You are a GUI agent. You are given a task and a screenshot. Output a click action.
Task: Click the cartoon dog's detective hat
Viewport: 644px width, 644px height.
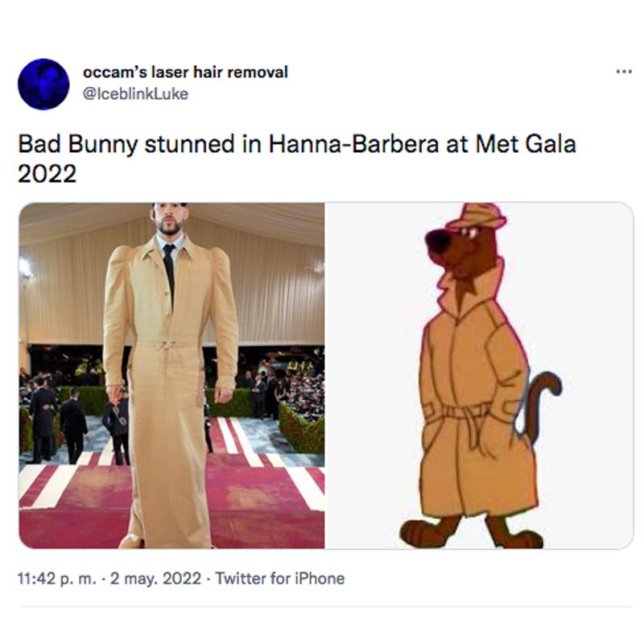[x=477, y=217]
